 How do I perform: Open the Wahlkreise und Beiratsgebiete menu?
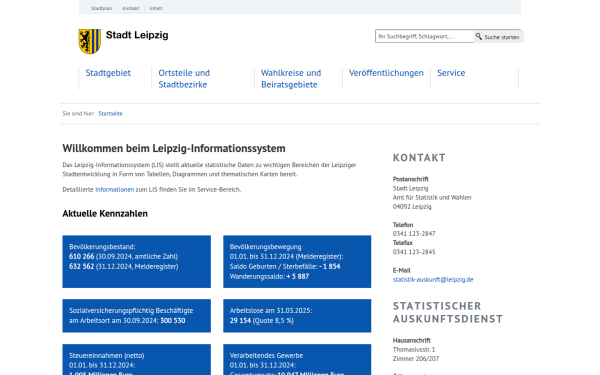click(x=291, y=78)
